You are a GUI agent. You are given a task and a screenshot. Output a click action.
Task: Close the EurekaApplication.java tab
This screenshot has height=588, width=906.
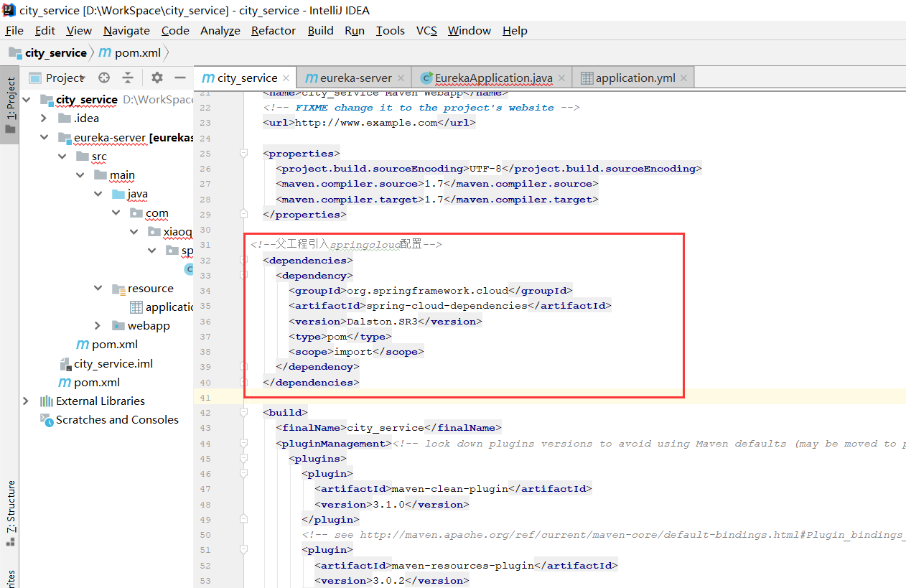coord(561,78)
